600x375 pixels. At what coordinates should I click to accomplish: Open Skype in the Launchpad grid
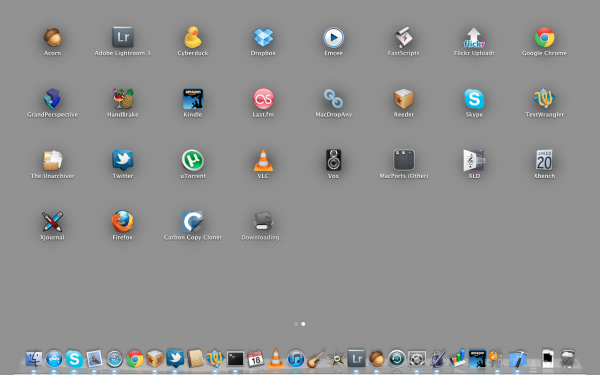474,99
